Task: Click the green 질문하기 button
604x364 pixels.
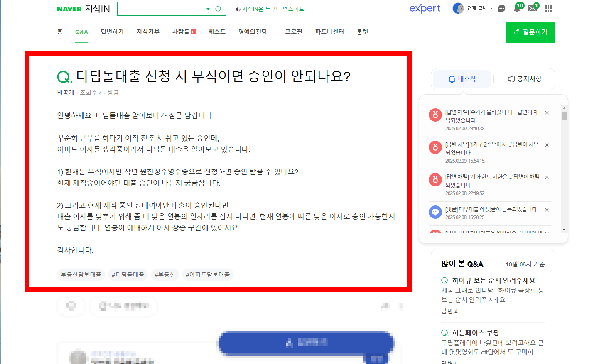Action: (530, 32)
